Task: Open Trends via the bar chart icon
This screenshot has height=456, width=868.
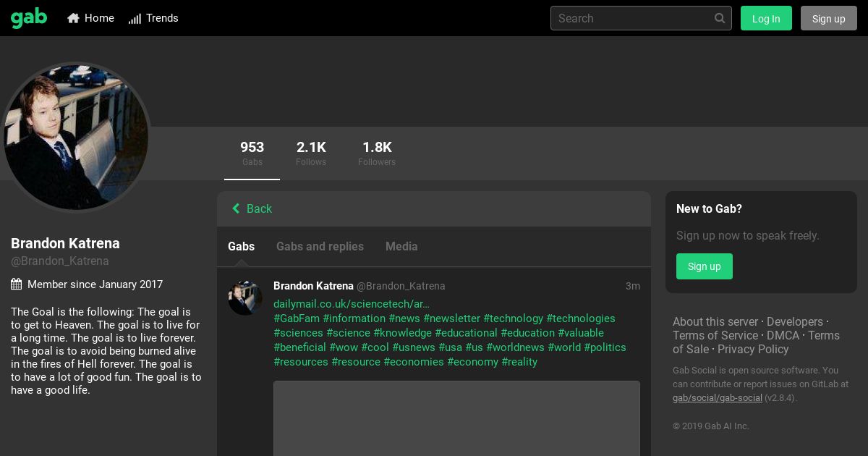Action: 135,18
